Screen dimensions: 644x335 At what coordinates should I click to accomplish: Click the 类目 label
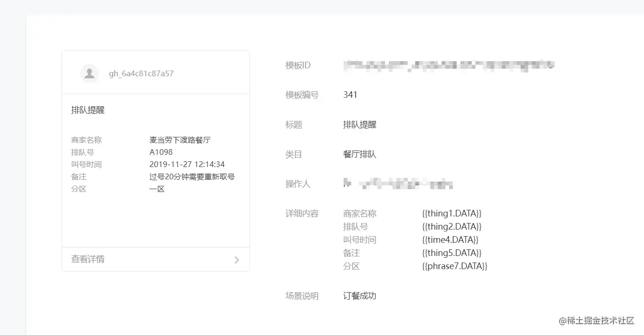click(x=294, y=154)
